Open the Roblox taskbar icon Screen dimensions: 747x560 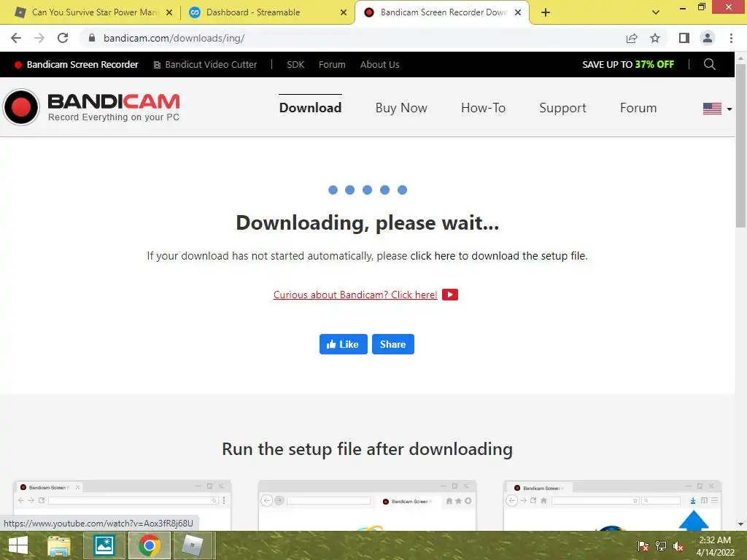tap(193, 545)
